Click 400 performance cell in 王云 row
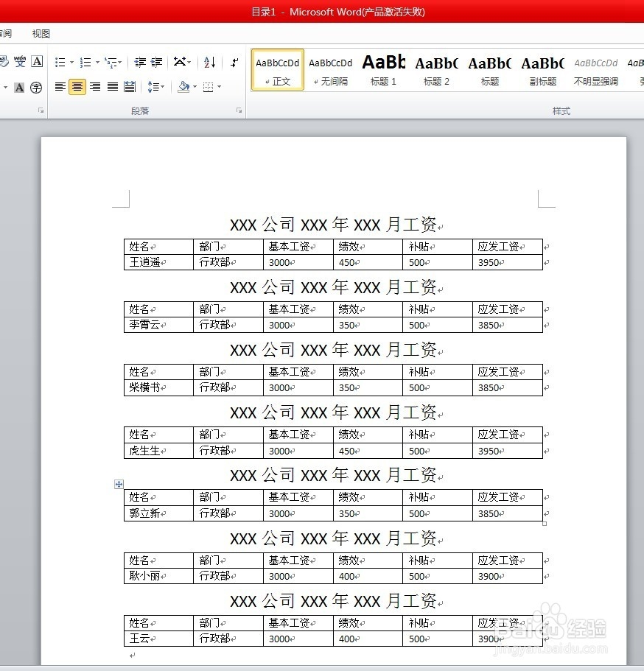 pyautogui.click(x=368, y=639)
